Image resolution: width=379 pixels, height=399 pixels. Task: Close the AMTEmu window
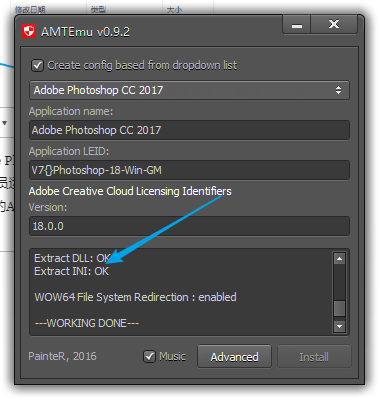pos(334,25)
